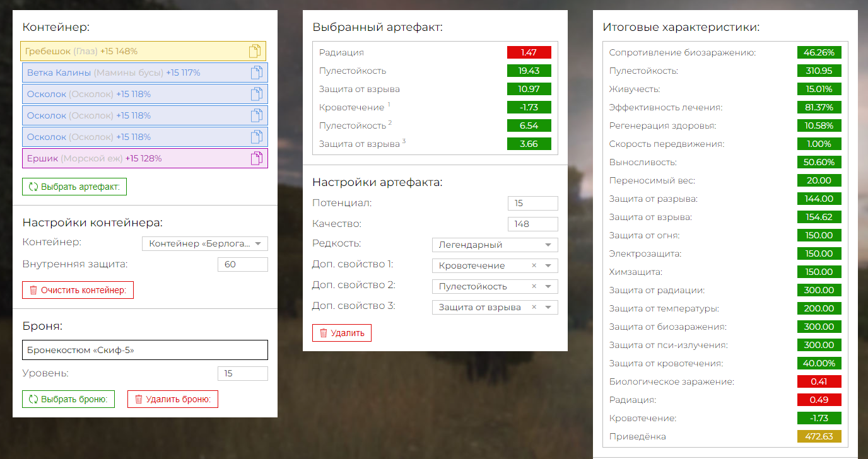Click the Приведёнка value 472.63
Screen dimensions: 868x459
(819, 436)
